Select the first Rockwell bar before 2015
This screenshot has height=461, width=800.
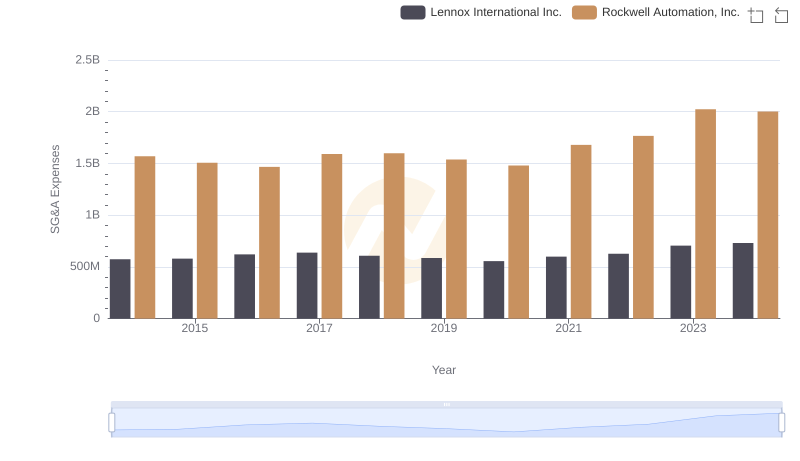(x=145, y=237)
